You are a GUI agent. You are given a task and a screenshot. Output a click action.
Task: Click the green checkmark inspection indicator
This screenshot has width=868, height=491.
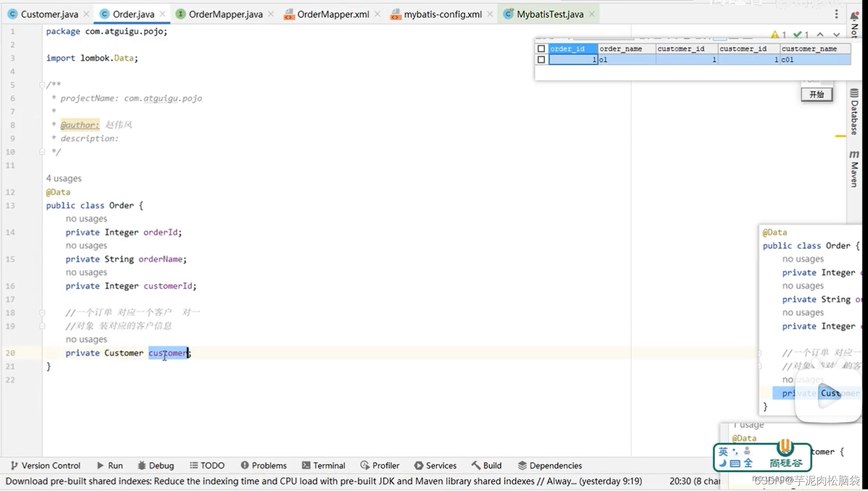pos(801,35)
